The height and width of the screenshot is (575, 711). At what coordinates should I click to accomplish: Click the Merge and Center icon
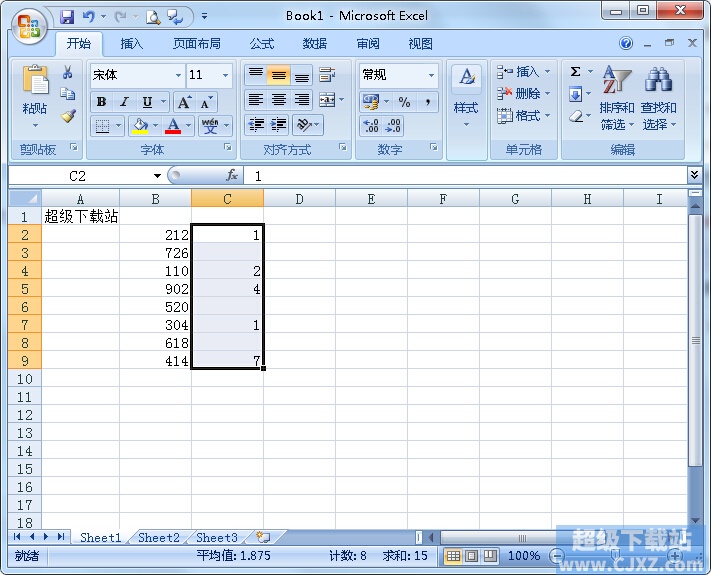326,100
